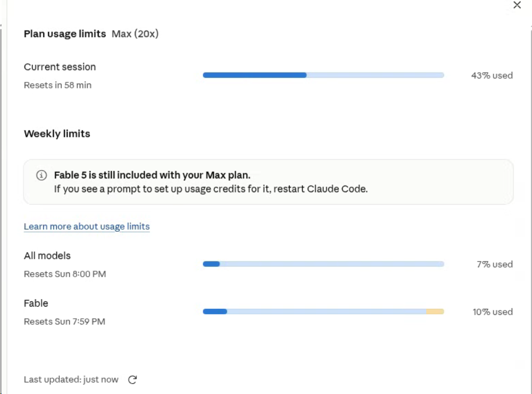Select the 10% used label
532x394 pixels.
[492, 312]
